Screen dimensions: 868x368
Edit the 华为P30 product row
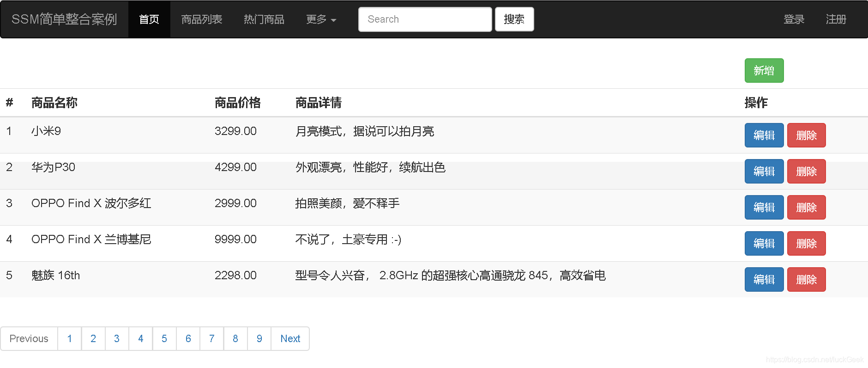(764, 172)
